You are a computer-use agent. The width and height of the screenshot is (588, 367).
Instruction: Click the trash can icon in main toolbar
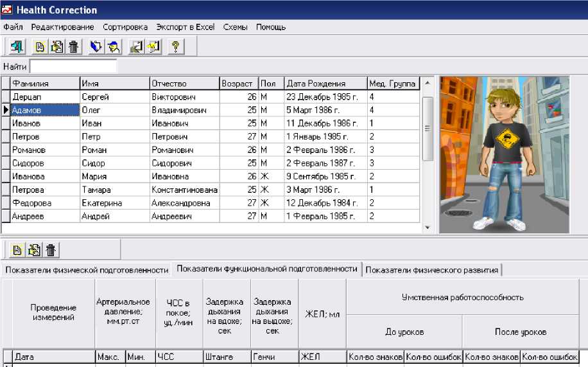click(73, 47)
